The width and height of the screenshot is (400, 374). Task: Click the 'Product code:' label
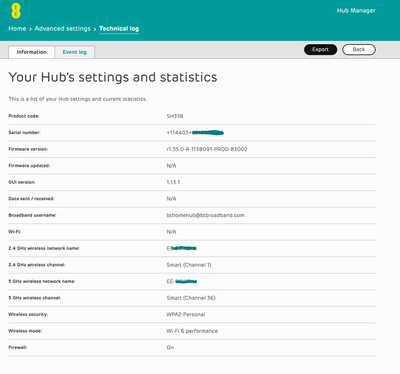pos(24,116)
